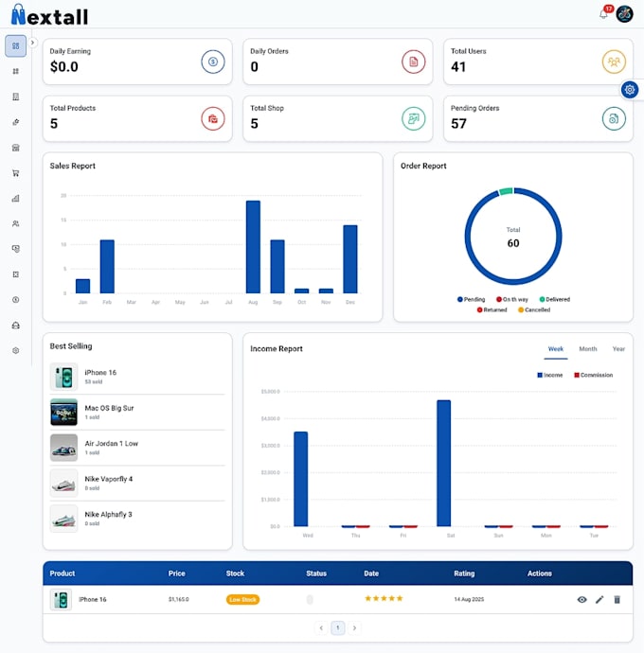Toggle the On th way legend item
Image resolution: width=644 pixels, height=653 pixels.
(x=511, y=299)
